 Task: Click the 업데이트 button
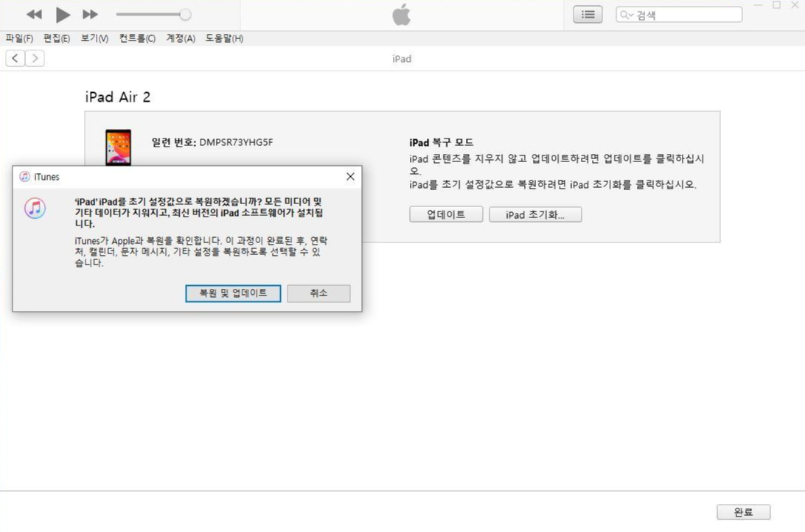pos(446,214)
